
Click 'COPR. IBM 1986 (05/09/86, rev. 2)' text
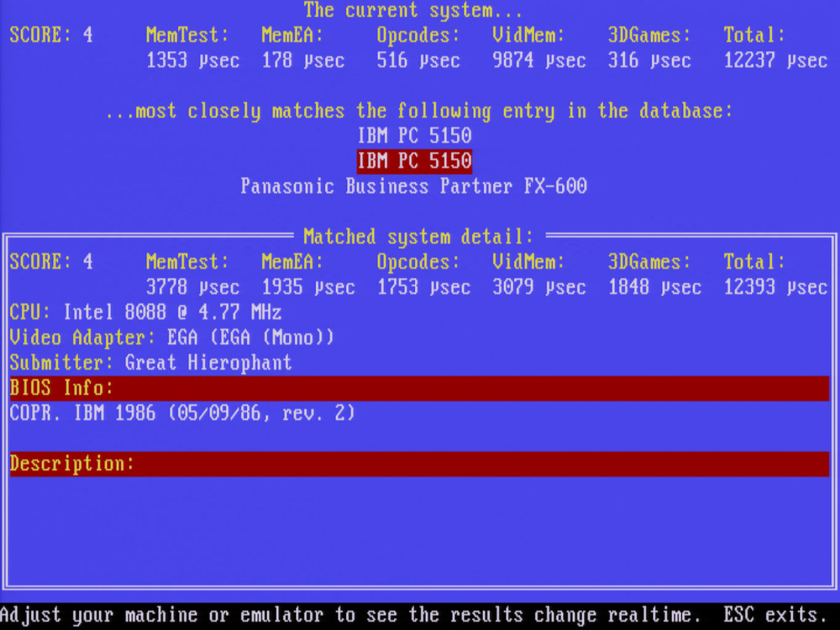coord(182,413)
